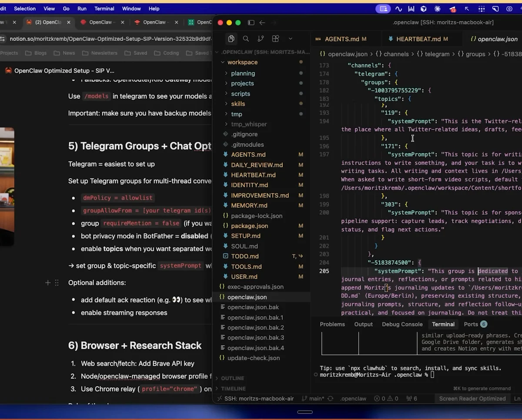Click the Screen Reader Optimized status item

[x=472, y=398]
